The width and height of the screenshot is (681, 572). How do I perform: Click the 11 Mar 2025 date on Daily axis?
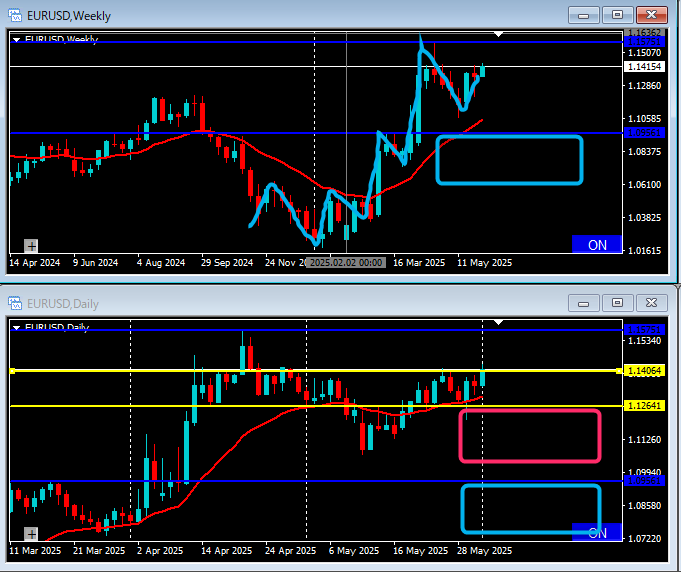(x=35, y=551)
